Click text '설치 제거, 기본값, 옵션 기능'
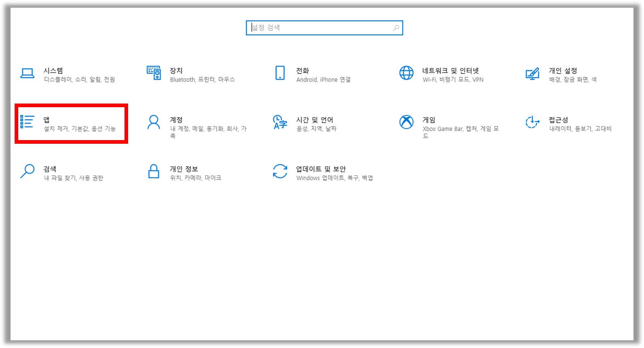The image size is (644, 348). 79,129
